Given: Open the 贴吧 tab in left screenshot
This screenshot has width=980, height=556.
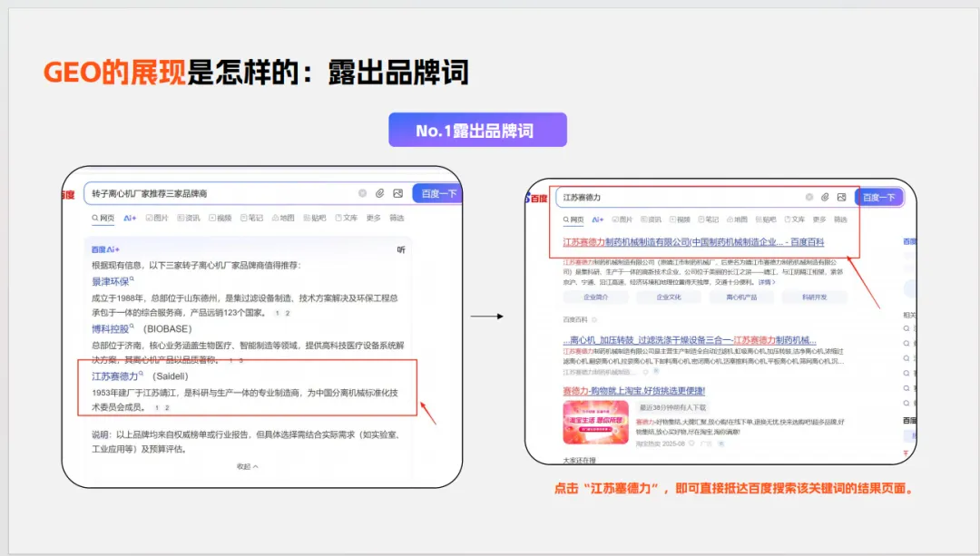Looking at the screenshot, I should [315, 218].
